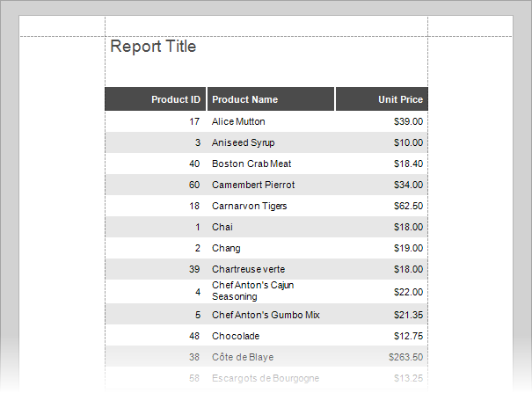Select the $263.50 unit price value
Screen dimensions: 532x393
coord(405,357)
